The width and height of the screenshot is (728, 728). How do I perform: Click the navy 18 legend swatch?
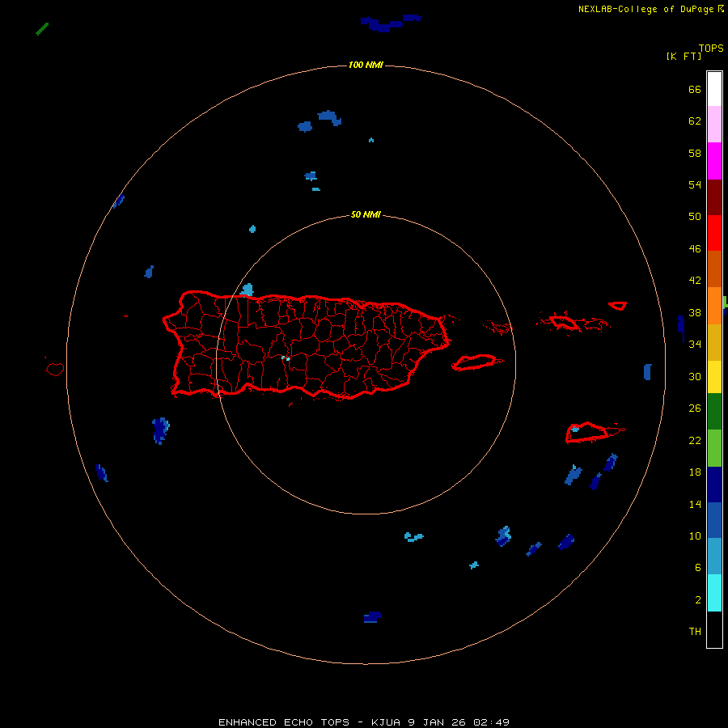click(714, 485)
